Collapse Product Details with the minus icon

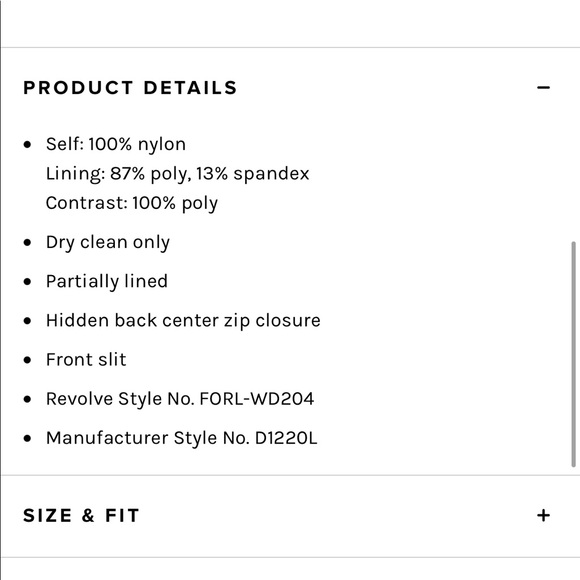543,88
